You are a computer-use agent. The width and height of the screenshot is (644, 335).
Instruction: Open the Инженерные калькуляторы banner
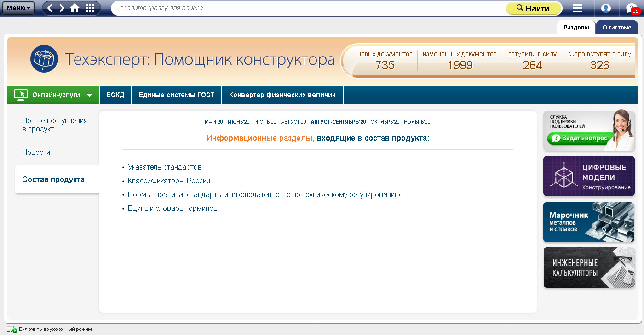point(589,267)
